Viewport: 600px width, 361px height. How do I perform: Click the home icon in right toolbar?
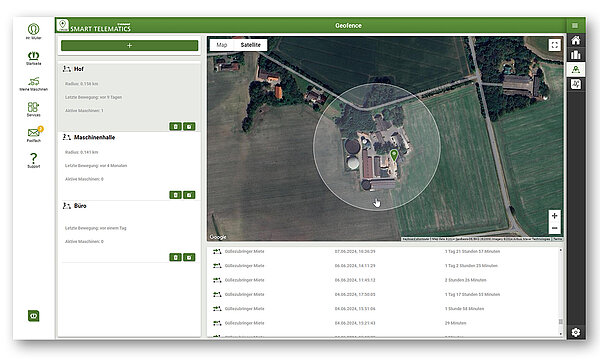pyautogui.click(x=576, y=40)
